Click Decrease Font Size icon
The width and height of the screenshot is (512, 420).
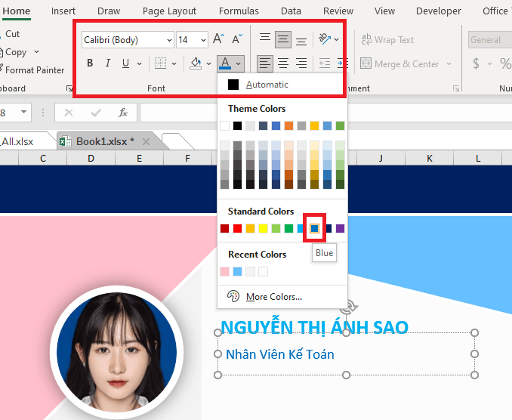click(237, 39)
